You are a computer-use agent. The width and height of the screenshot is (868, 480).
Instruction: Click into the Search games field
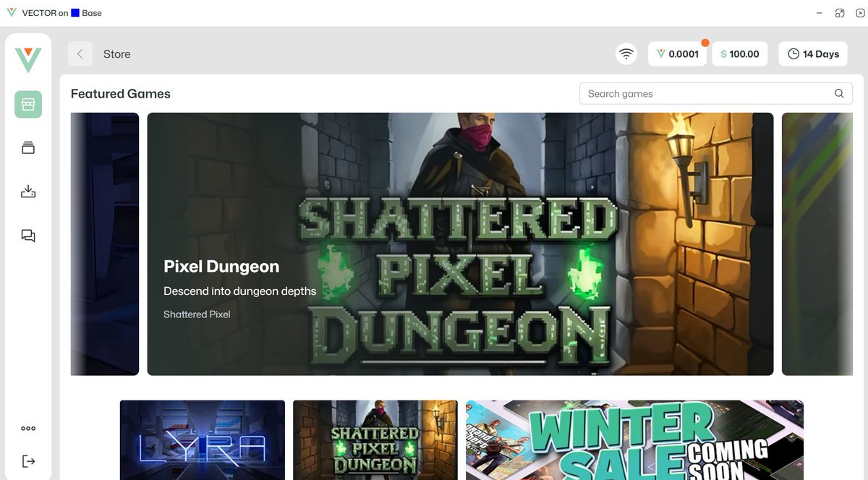715,94
